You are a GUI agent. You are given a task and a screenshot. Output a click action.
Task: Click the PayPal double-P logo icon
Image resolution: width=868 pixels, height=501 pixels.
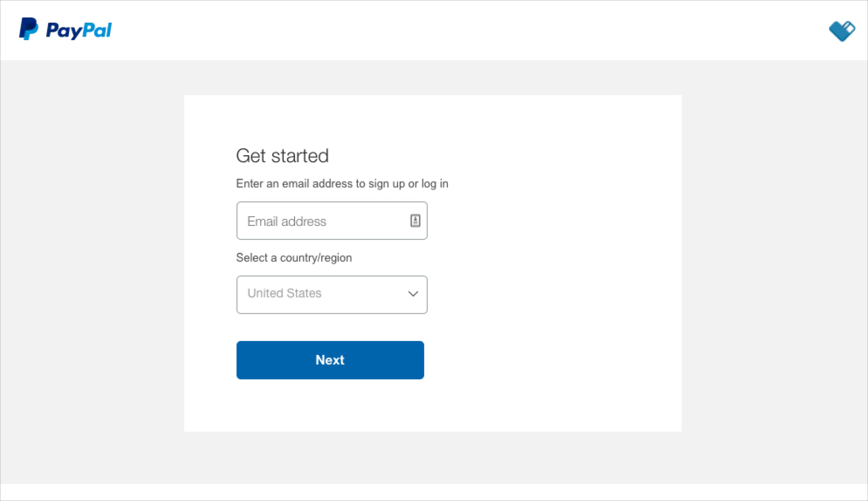(x=29, y=29)
